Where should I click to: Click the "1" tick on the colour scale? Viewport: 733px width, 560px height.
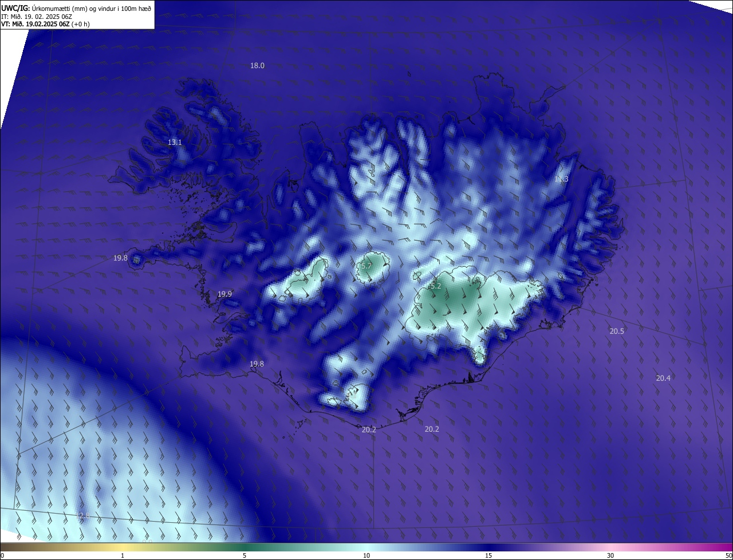123,556
